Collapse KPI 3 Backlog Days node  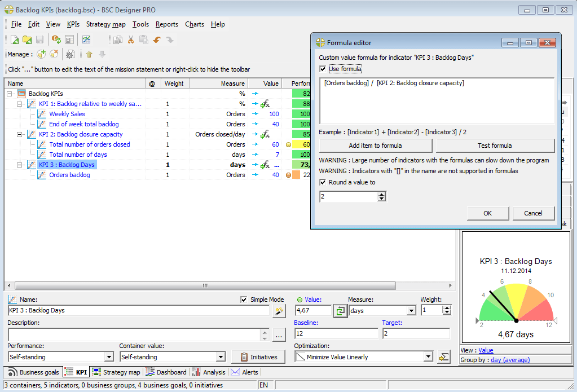(x=20, y=165)
